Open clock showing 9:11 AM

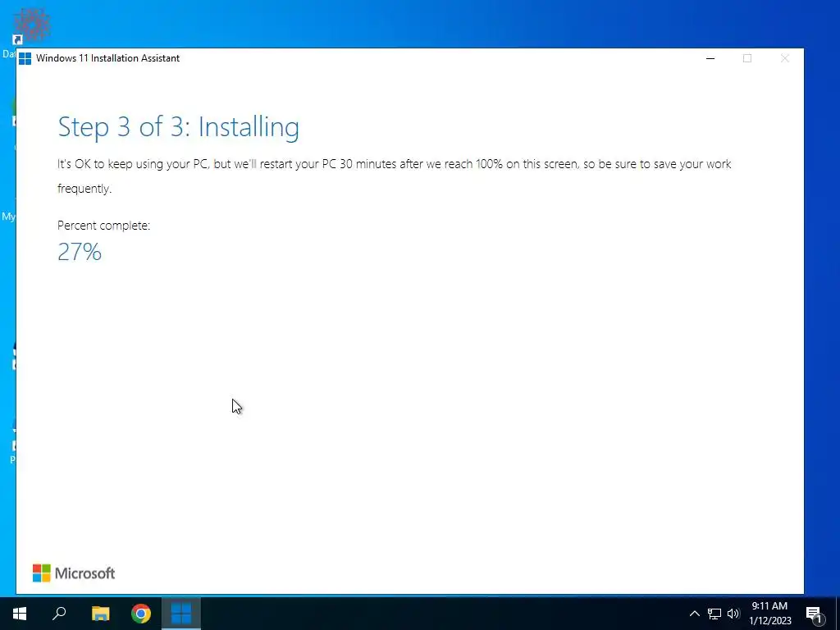[769, 614]
